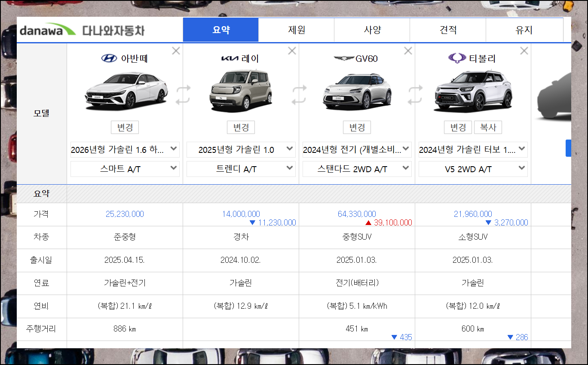The image size is (588, 365).
Task: Open the 티볼리 car image
Action: click(473, 91)
